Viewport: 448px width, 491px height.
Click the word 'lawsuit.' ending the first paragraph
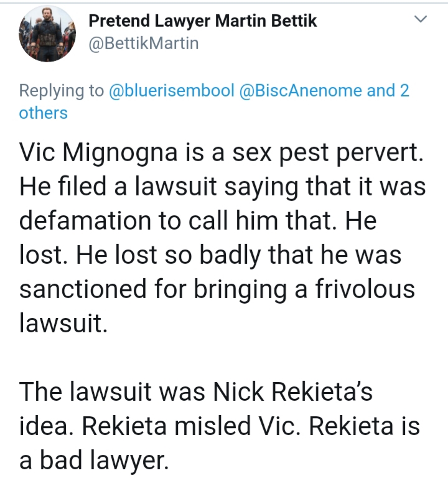[x=63, y=323]
